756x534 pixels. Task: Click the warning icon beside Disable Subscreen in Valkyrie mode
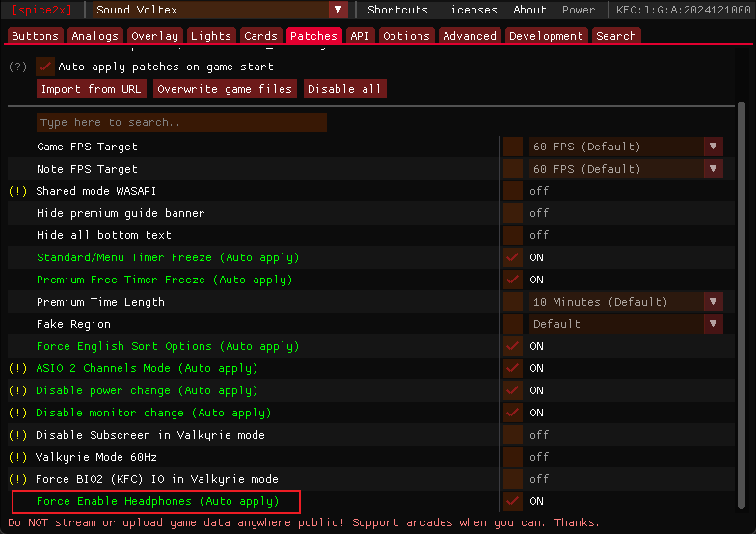point(17,435)
